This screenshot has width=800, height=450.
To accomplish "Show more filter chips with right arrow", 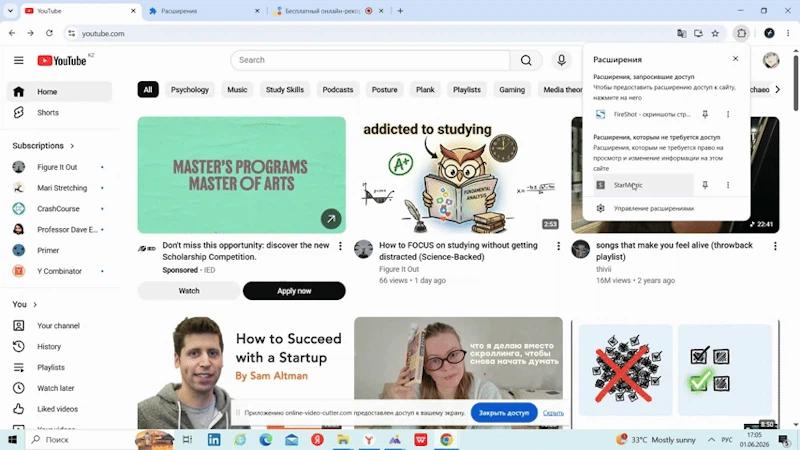I will click(x=778, y=90).
